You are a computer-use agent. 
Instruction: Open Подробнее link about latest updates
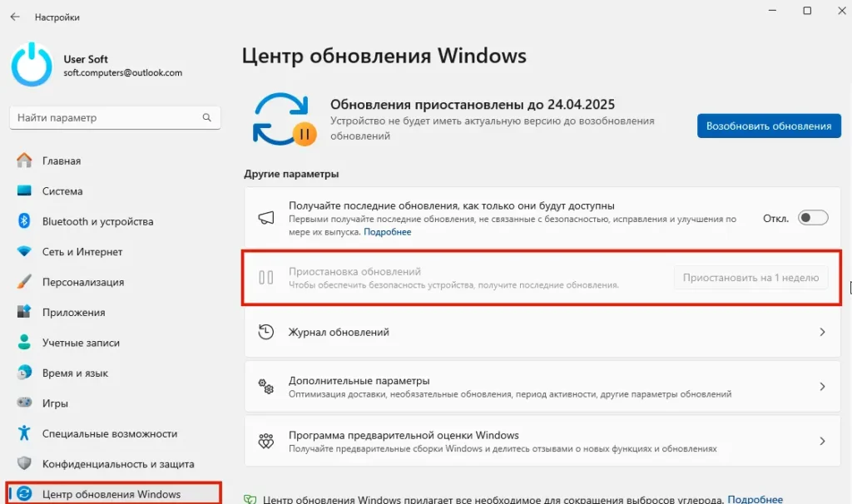388,232
